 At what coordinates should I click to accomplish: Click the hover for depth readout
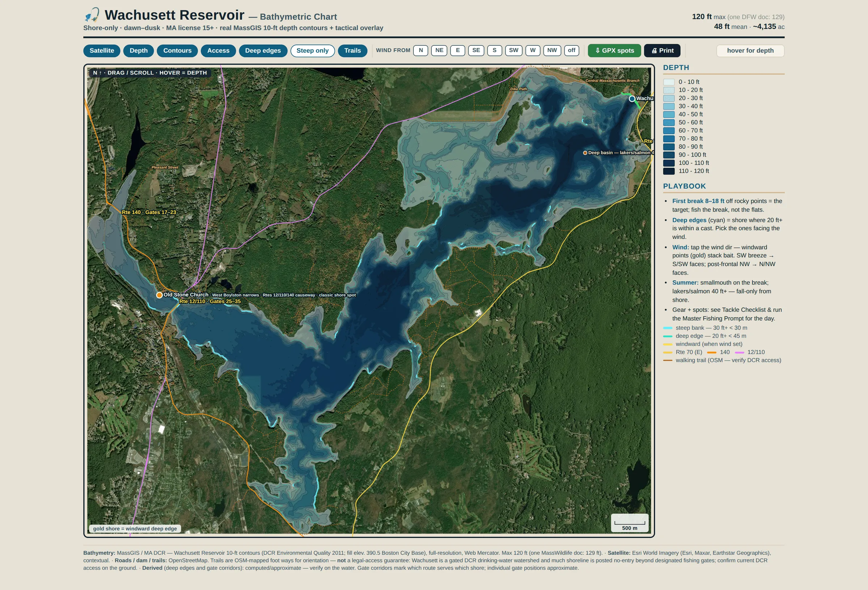pos(750,51)
